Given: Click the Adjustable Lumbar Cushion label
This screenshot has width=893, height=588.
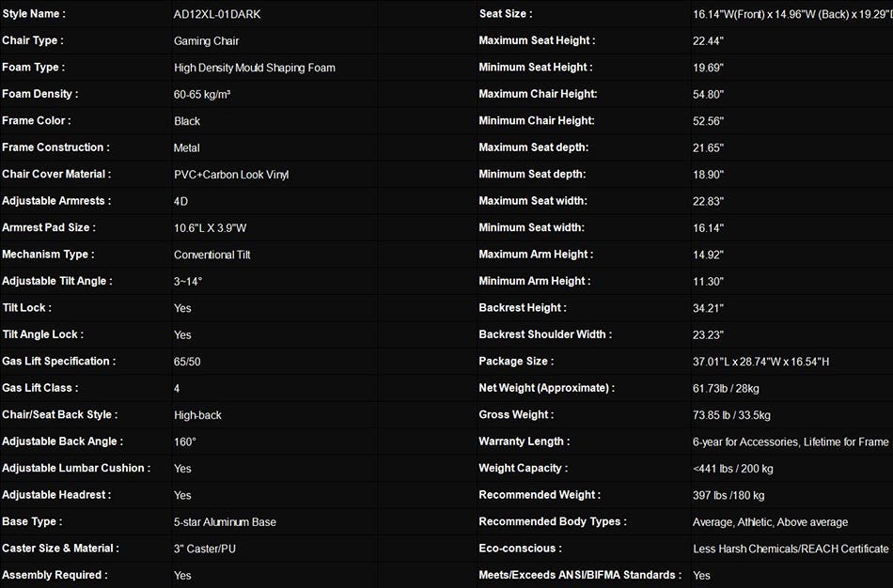Looking at the screenshot, I should [76, 469].
